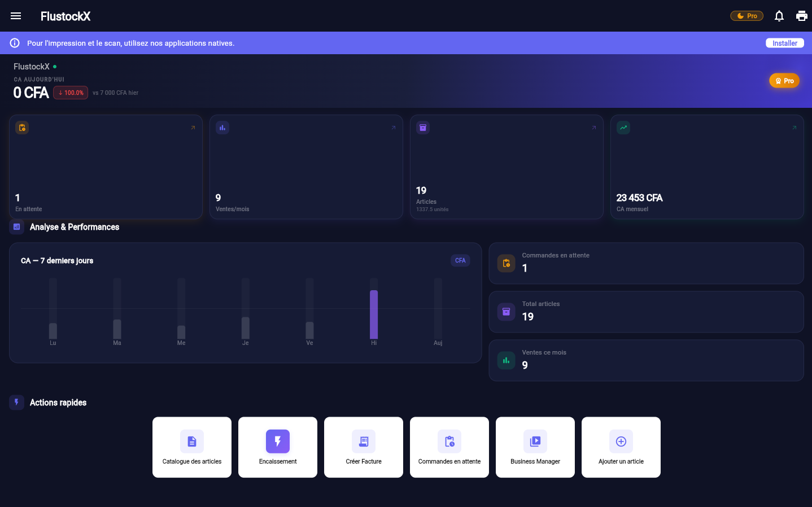Open the Encaissement quick action
Image resolution: width=812 pixels, height=507 pixels.
coord(278,447)
